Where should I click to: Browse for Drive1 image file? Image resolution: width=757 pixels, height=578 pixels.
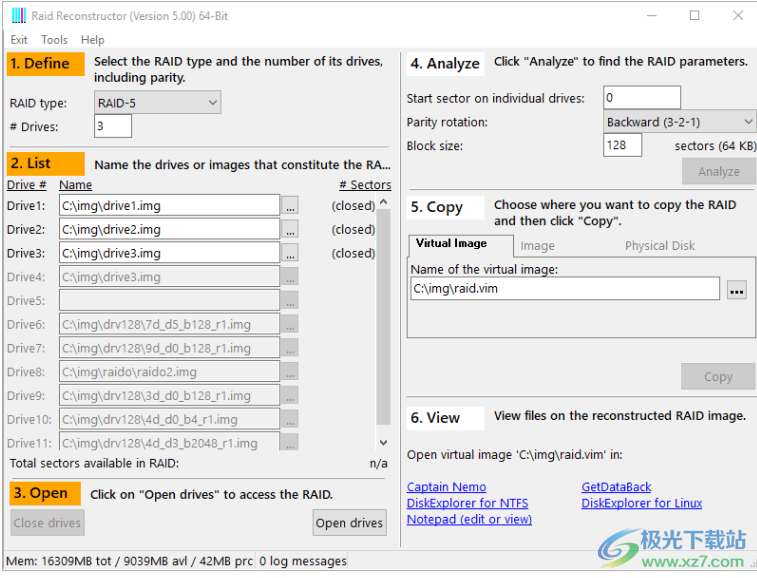290,206
